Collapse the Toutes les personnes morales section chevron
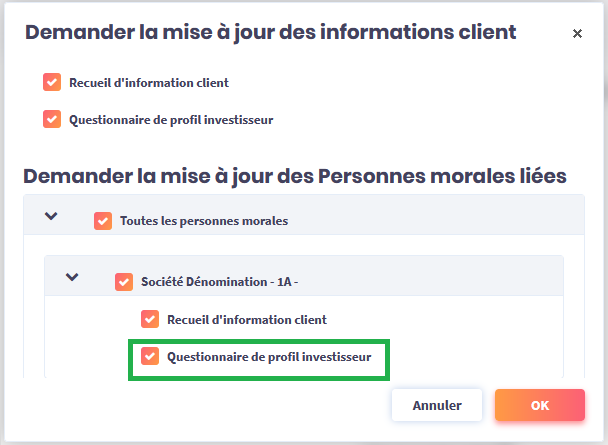The width and height of the screenshot is (608, 445). tap(52, 216)
